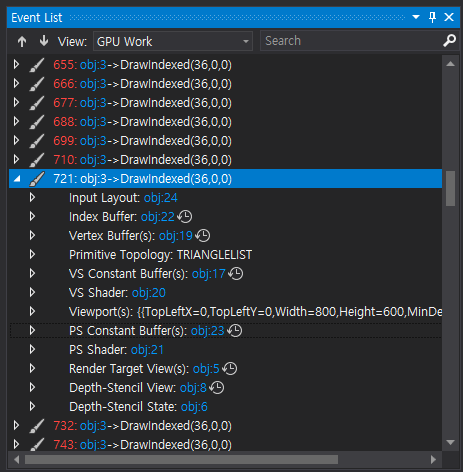
Task: Open Depth-Stencil State obj:6 link
Action: [194, 407]
